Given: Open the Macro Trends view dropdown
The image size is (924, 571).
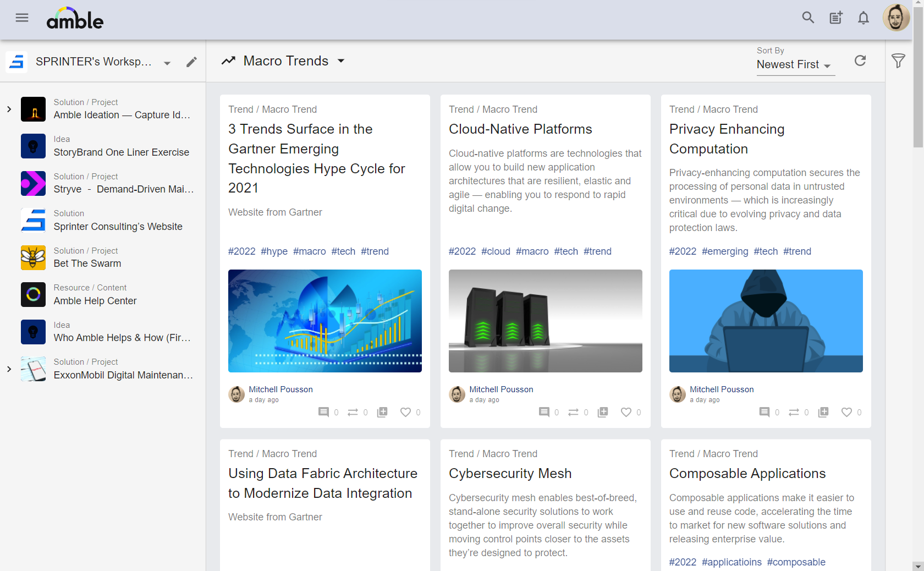Looking at the screenshot, I should [341, 61].
